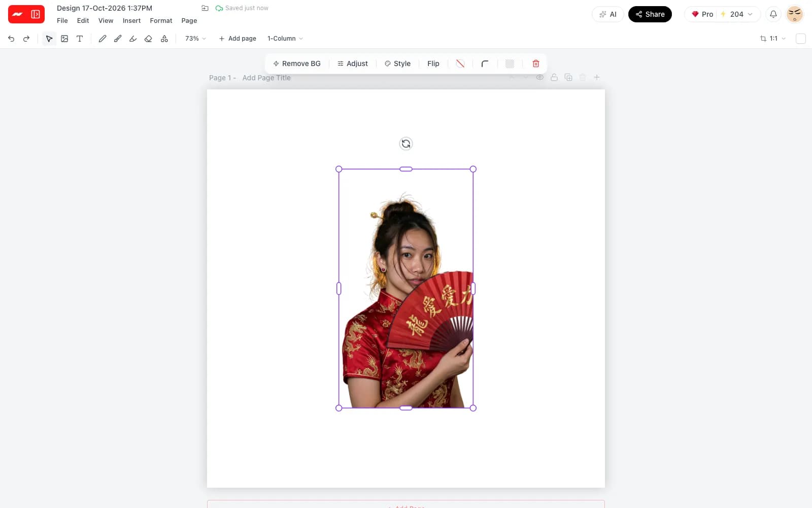Delete image with red trash icon
Image resolution: width=812 pixels, height=508 pixels.
[x=536, y=63]
